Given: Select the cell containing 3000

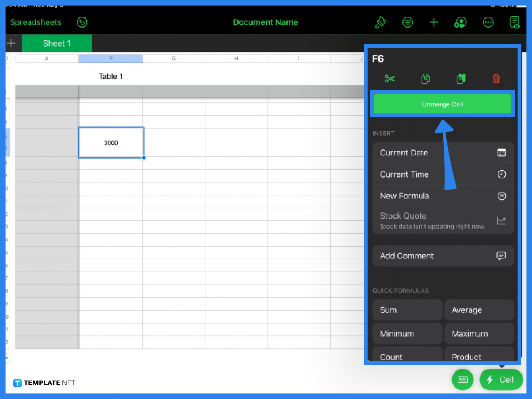Looking at the screenshot, I should pyautogui.click(x=111, y=143).
